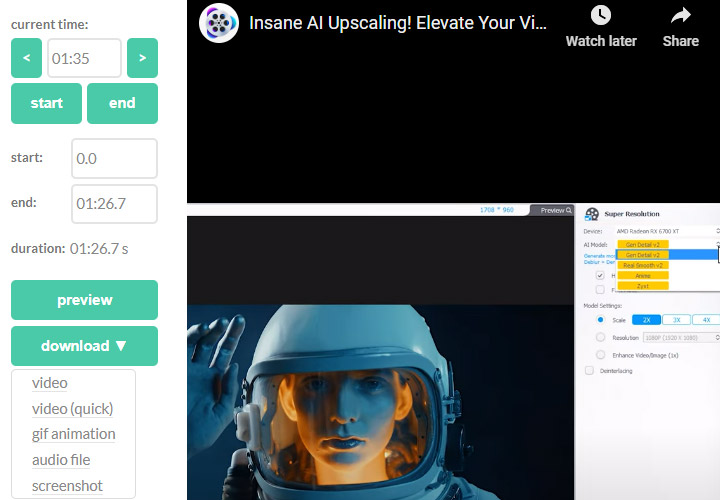Image resolution: width=720 pixels, height=500 pixels.
Task: Toggle the unchecked checkbox above Model Settings
Action: 600,290
